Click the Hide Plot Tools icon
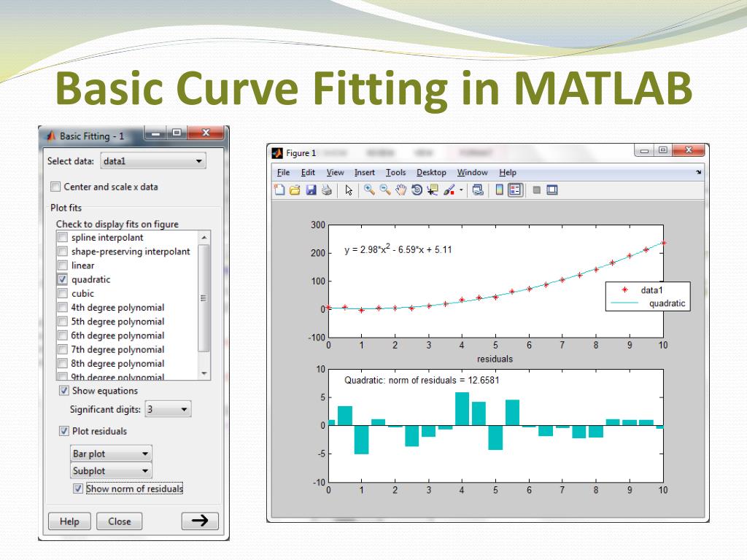 [536, 190]
